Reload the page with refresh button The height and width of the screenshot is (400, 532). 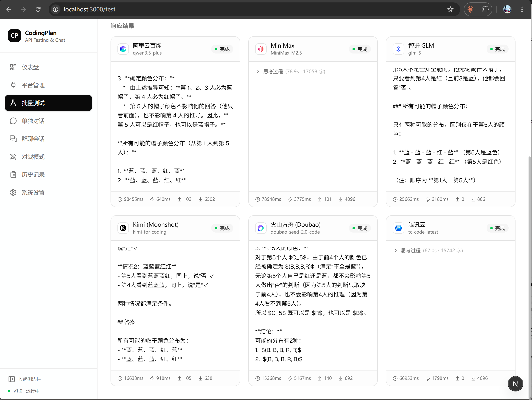click(38, 9)
